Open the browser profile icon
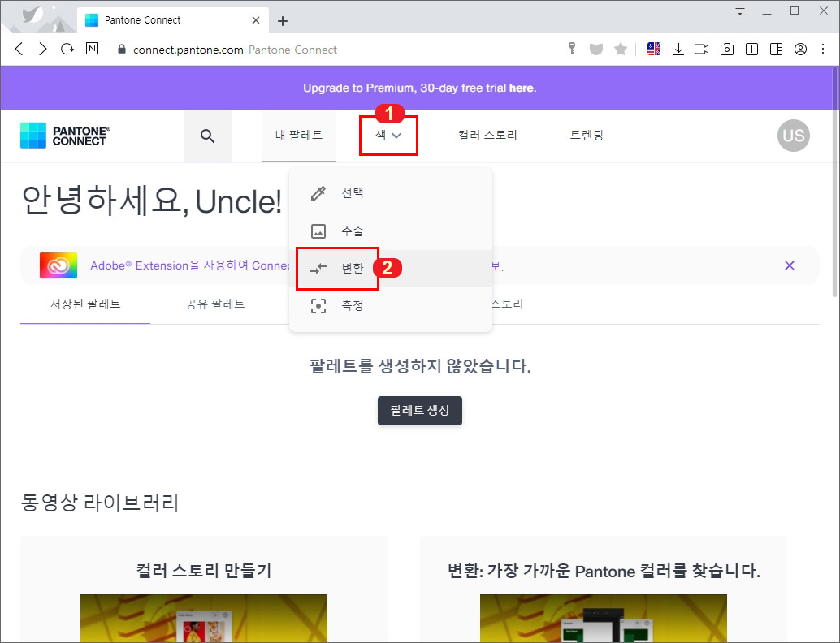The width and height of the screenshot is (840, 643). (x=800, y=50)
